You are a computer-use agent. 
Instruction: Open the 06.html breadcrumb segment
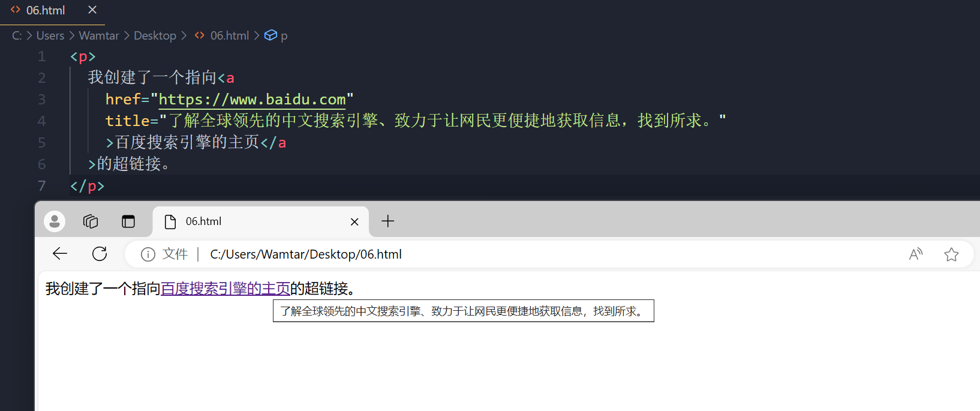(x=229, y=36)
